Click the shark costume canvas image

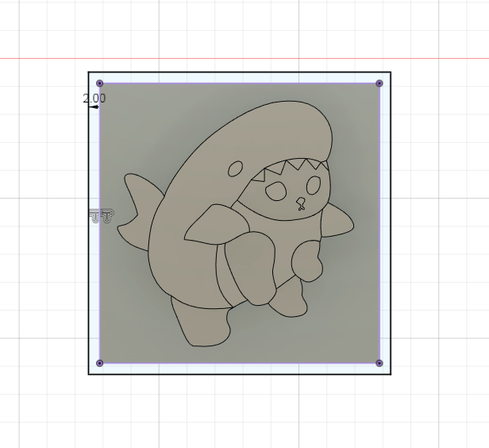click(x=240, y=223)
